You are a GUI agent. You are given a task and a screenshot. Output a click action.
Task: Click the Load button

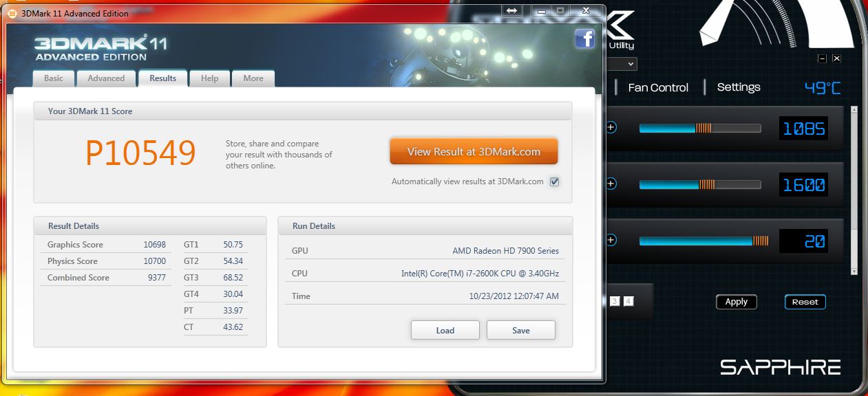[445, 330]
